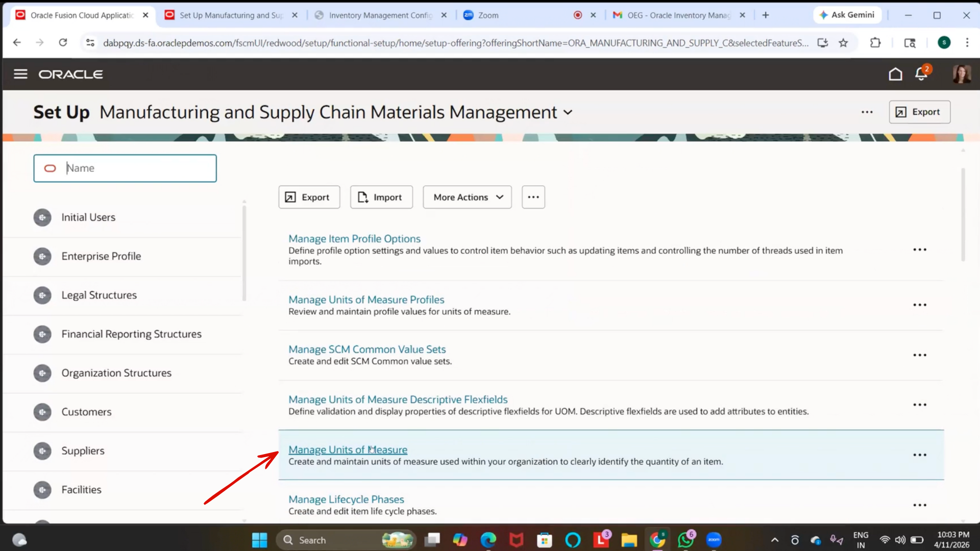Open row actions for Manage SCM Common Value Sets
The image size is (980, 551).
click(920, 355)
